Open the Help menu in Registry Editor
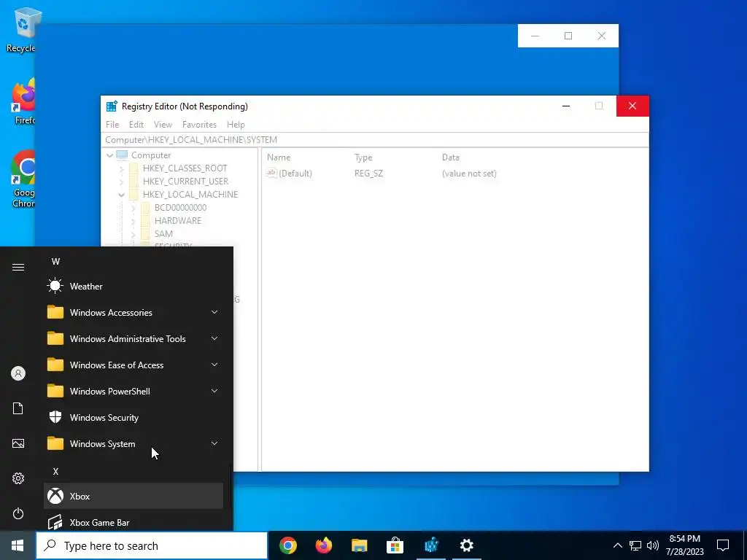The width and height of the screenshot is (747, 560). tap(236, 124)
